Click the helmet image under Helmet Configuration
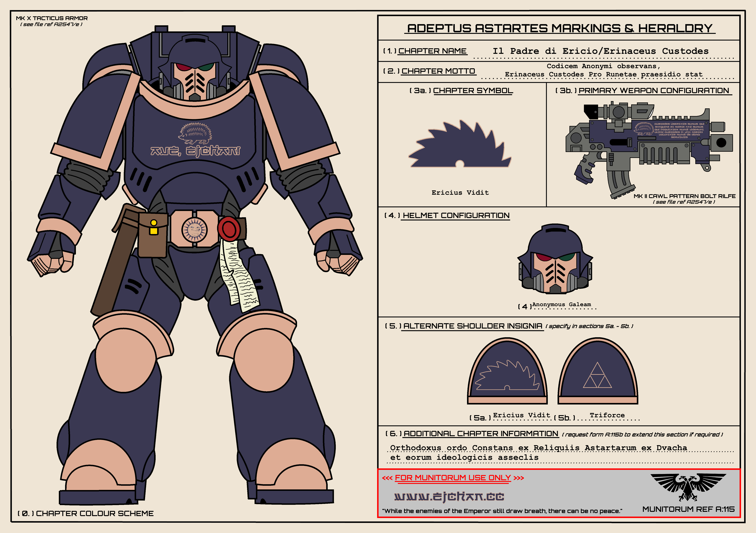Screen dimensions: 756x533 tap(555, 259)
